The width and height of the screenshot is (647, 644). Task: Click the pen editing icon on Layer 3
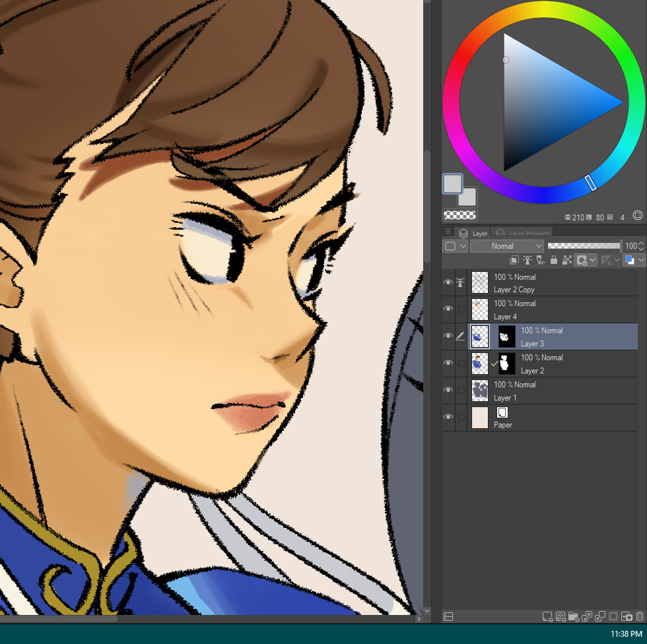click(x=460, y=337)
